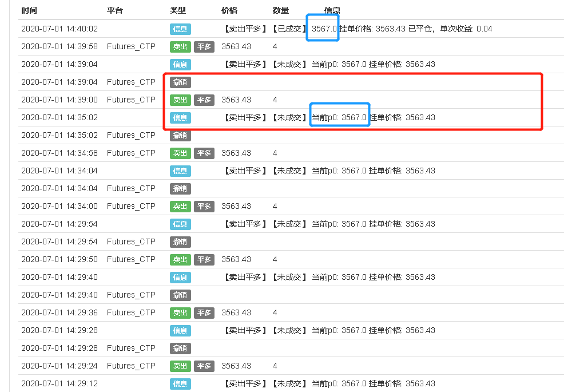Click price 3563.43 in the 14:29:36 row

(236, 312)
